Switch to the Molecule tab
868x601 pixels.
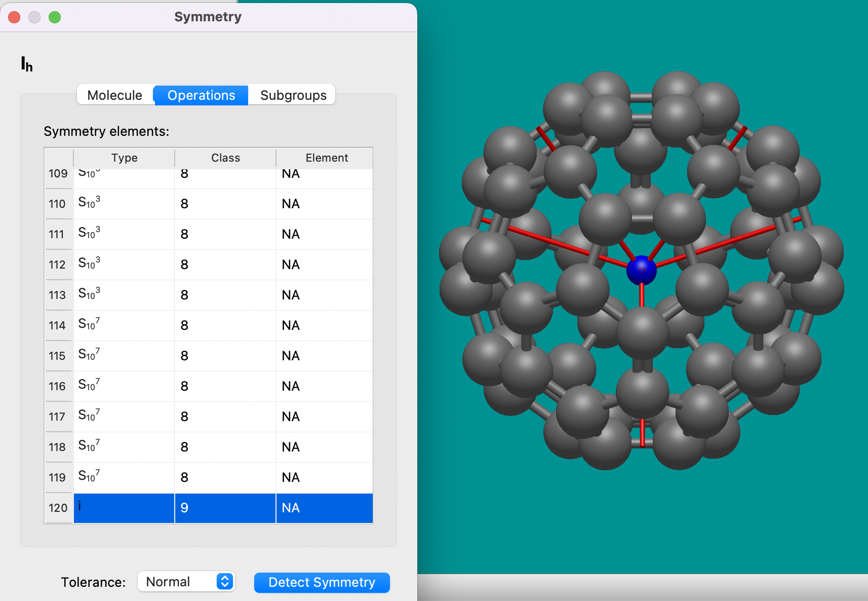114,95
